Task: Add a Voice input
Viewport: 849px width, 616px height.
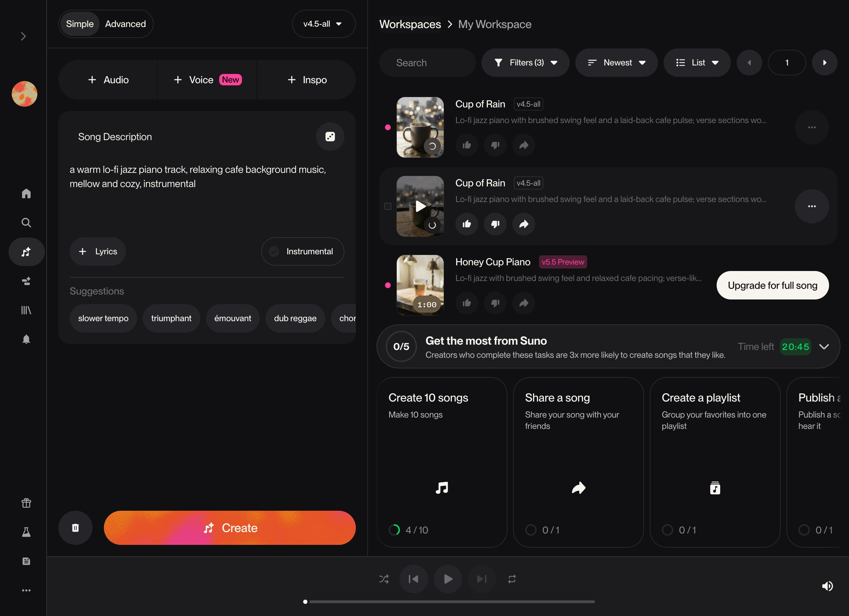Action: [x=207, y=80]
